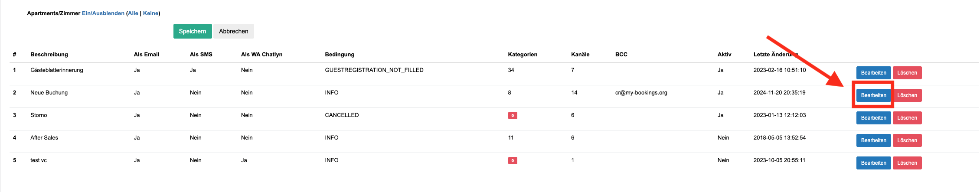Screen dimensions: 980x192
Task: Delete the test vc entry
Action: (907, 163)
